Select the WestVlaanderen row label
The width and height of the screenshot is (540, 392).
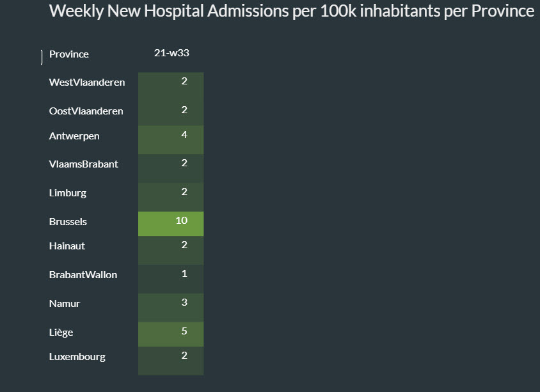(87, 82)
